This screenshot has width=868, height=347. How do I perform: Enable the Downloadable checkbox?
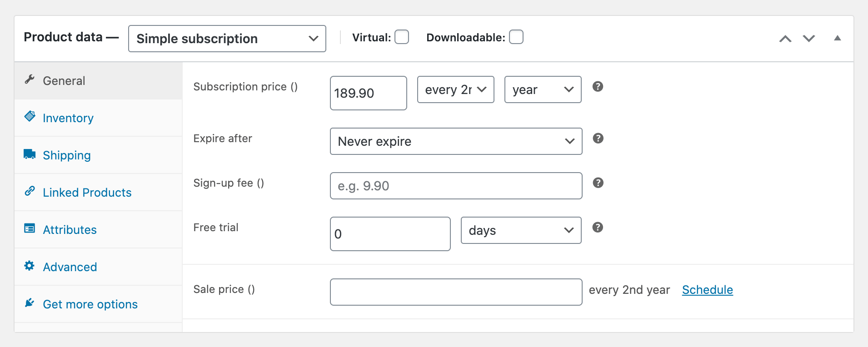[x=516, y=37]
